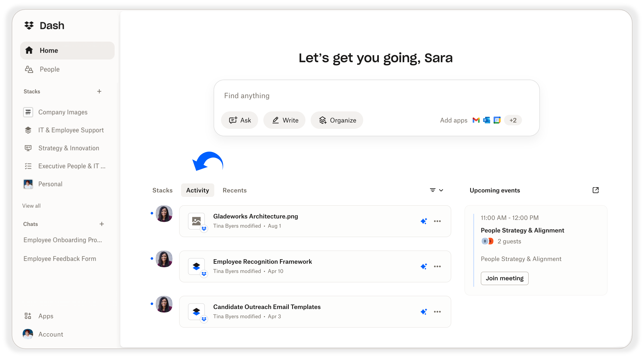Open the IT & Employee Support stack
Image resolution: width=644 pixels, height=358 pixels.
(71, 130)
